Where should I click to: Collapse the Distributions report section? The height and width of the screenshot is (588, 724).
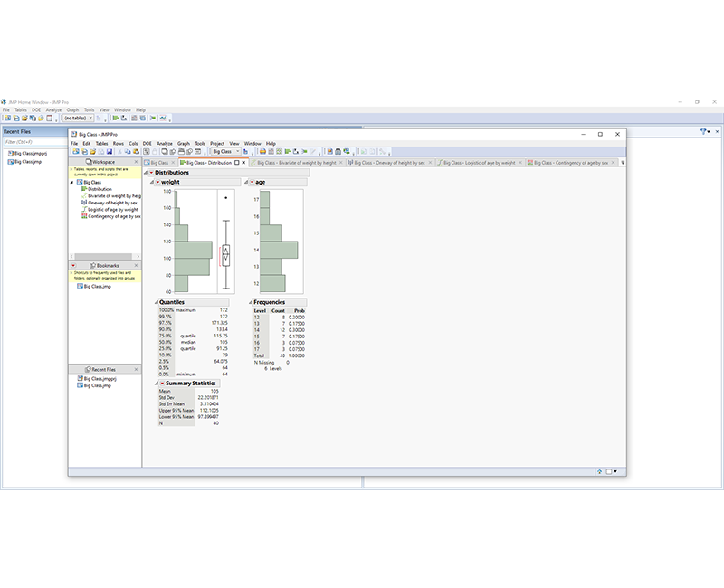148,173
